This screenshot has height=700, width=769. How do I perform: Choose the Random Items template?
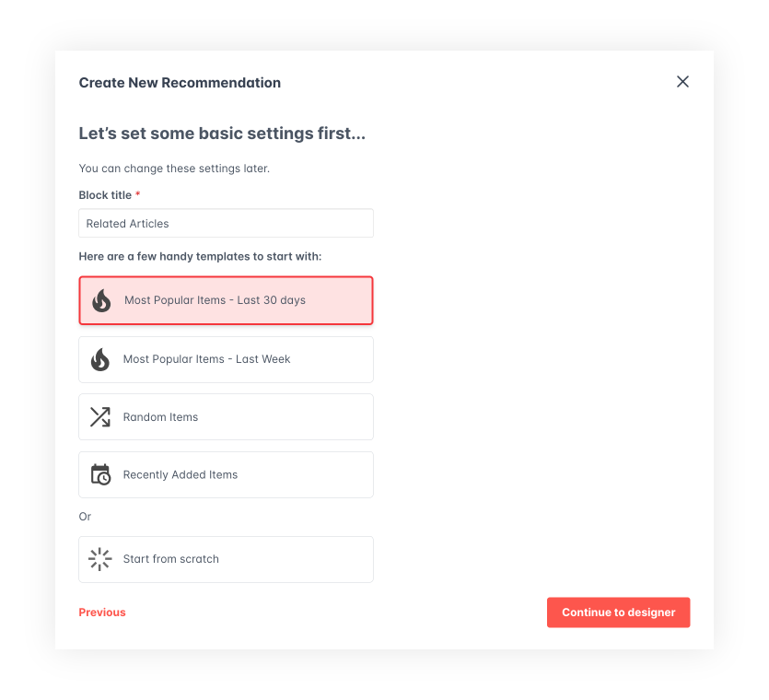(226, 416)
